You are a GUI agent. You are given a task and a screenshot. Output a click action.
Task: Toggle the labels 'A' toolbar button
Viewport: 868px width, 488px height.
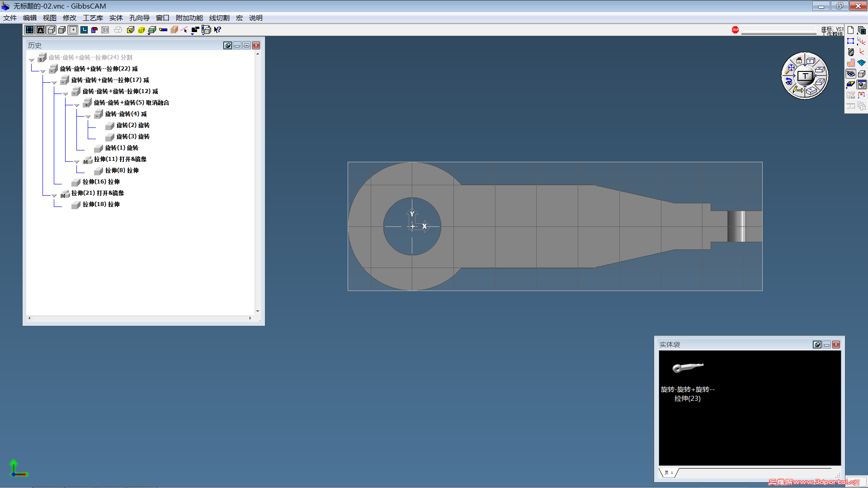point(40,30)
